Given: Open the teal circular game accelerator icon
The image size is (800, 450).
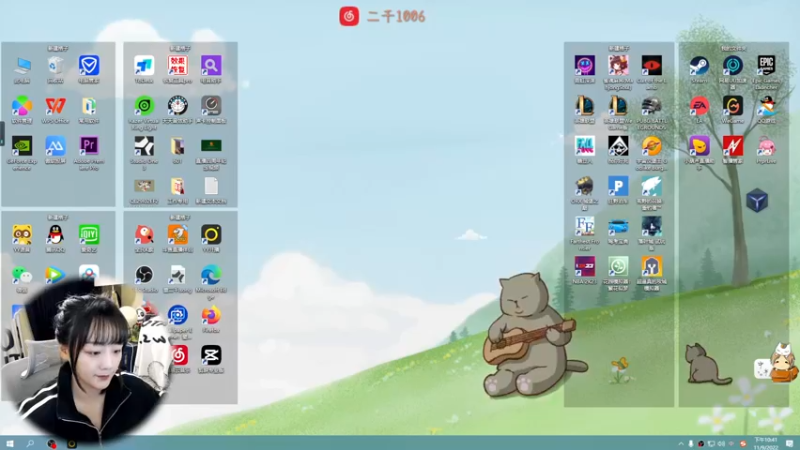Looking at the screenshot, I should 733,66.
